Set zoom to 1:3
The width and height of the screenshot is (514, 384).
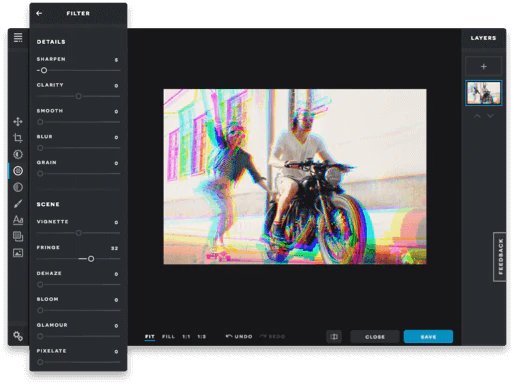click(201, 337)
